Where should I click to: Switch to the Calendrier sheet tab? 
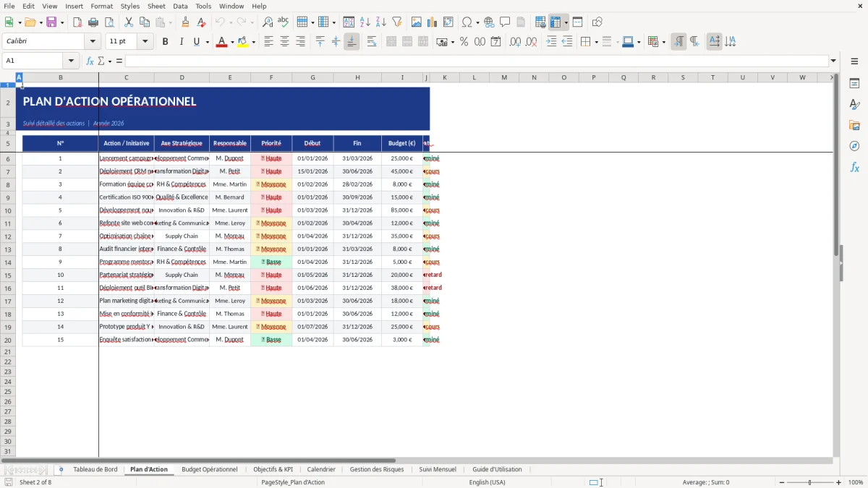click(321, 468)
